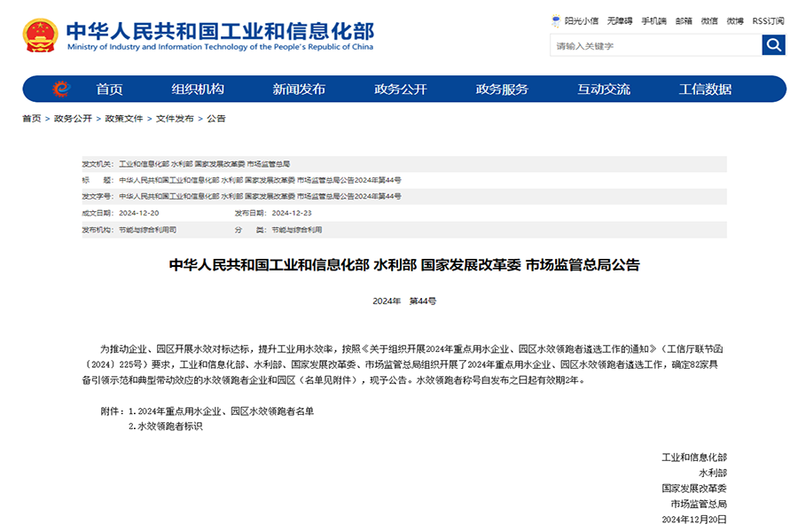Open the RSS订阅 link
798x532 pixels.
tap(768, 21)
